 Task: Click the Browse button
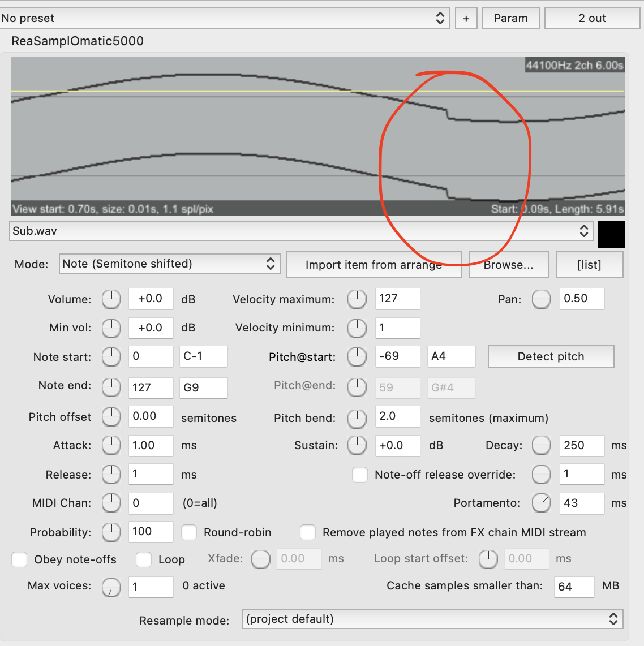pyautogui.click(x=508, y=265)
